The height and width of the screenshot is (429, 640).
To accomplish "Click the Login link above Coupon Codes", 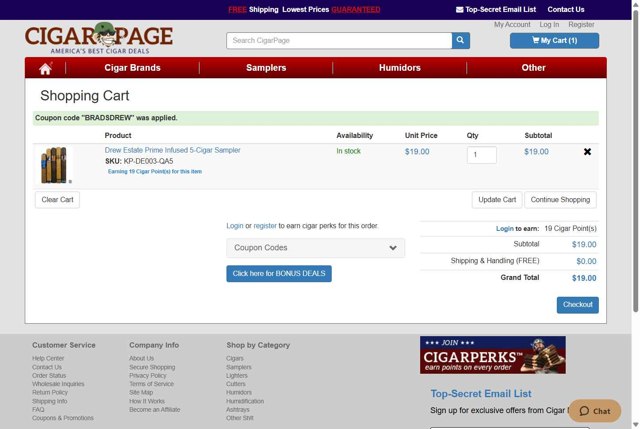I will [235, 226].
